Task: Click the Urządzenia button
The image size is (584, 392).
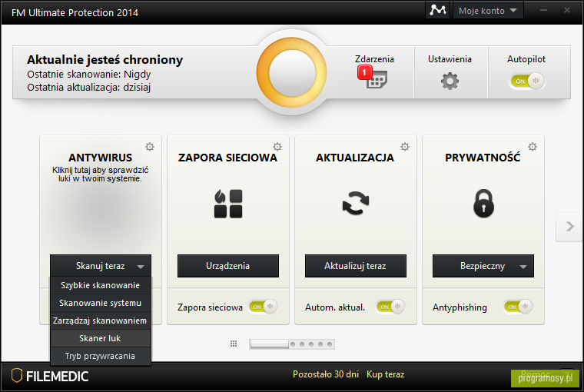Action: click(228, 266)
